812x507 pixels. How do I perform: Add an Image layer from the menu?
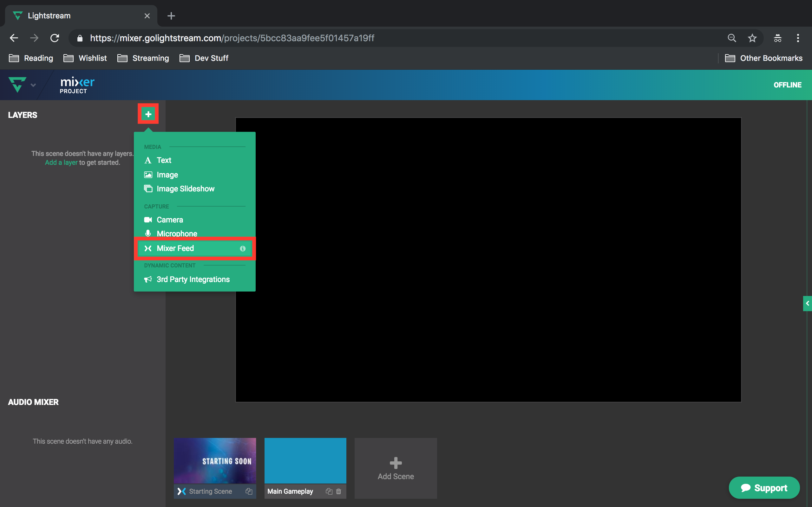[167, 174]
